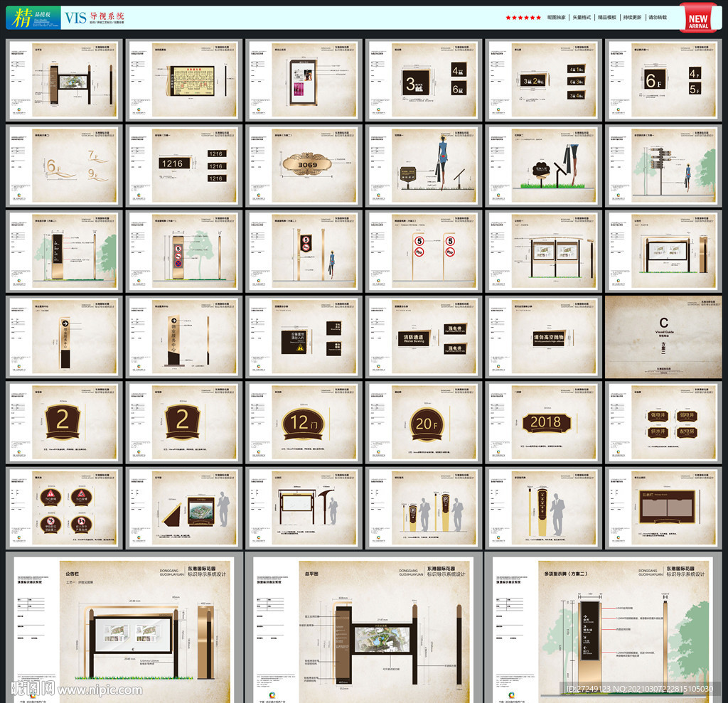Click the 昵图独家 header label
This screenshot has width=728, height=703.
tap(556, 18)
